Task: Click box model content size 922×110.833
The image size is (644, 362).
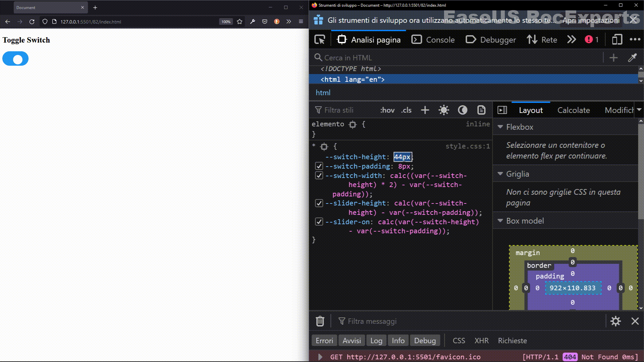Action: [573, 288]
